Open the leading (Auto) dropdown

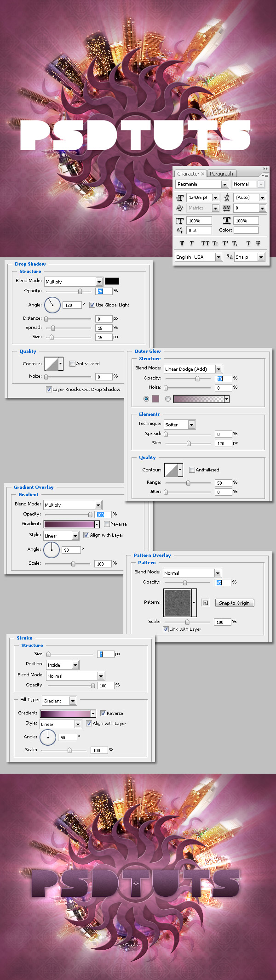pyautogui.click(x=262, y=198)
